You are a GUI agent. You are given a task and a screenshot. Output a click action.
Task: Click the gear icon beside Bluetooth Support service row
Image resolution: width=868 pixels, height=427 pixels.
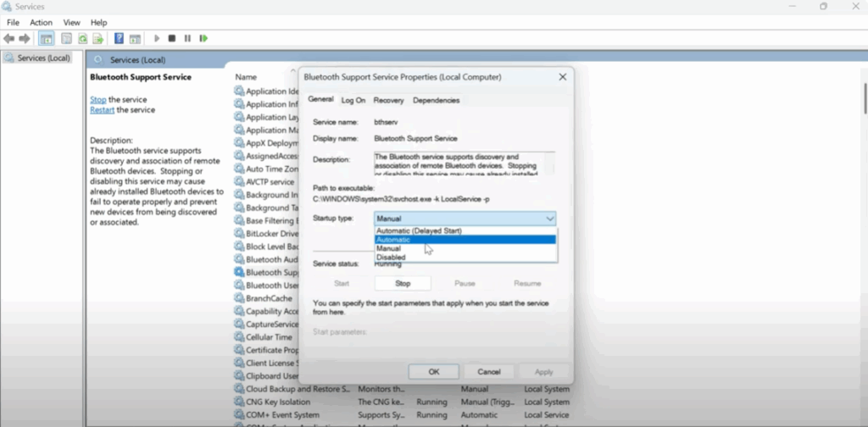pyautogui.click(x=239, y=272)
